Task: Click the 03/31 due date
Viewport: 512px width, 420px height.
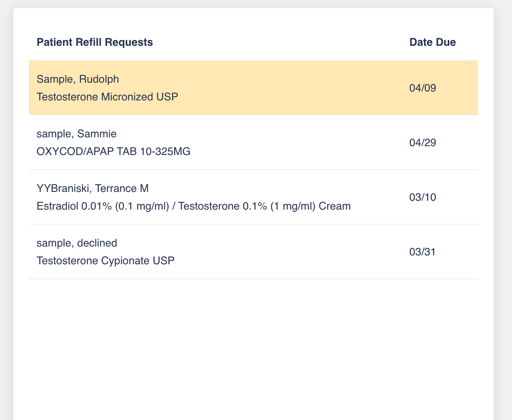Action: tap(422, 252)
